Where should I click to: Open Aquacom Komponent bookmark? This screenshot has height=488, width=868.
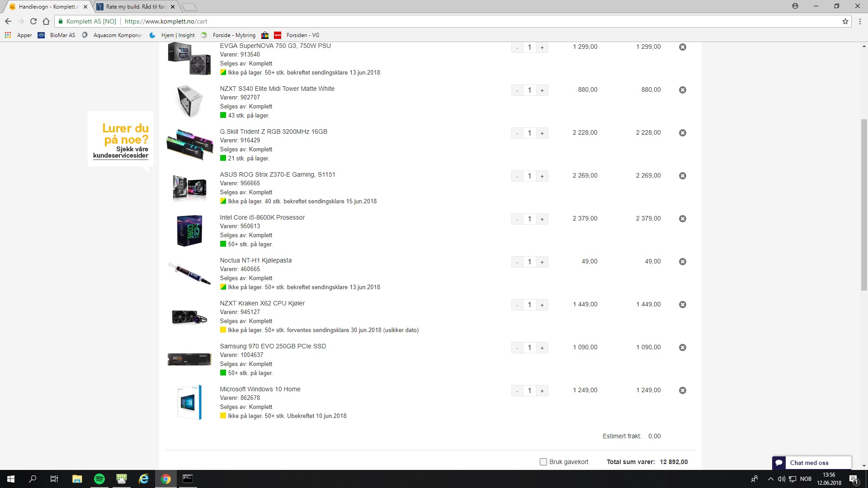coord(112,35)
